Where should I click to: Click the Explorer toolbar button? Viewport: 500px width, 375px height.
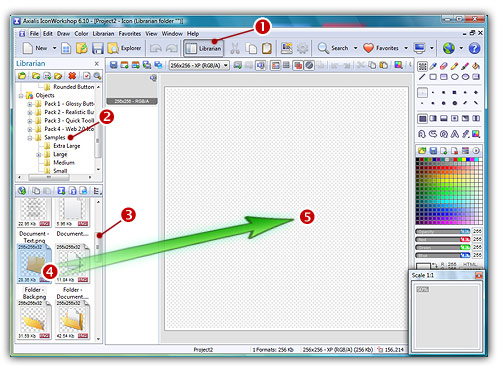[124, 49]
